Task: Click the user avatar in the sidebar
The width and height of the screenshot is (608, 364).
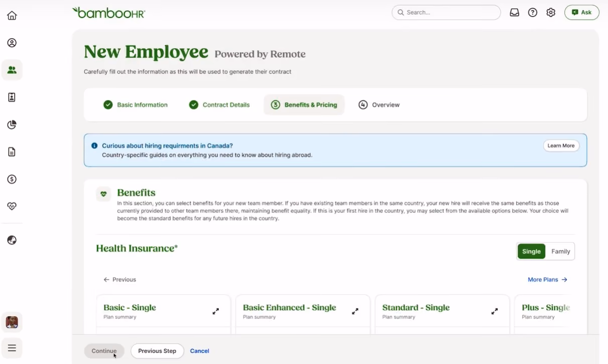Action: pos(12,322)
